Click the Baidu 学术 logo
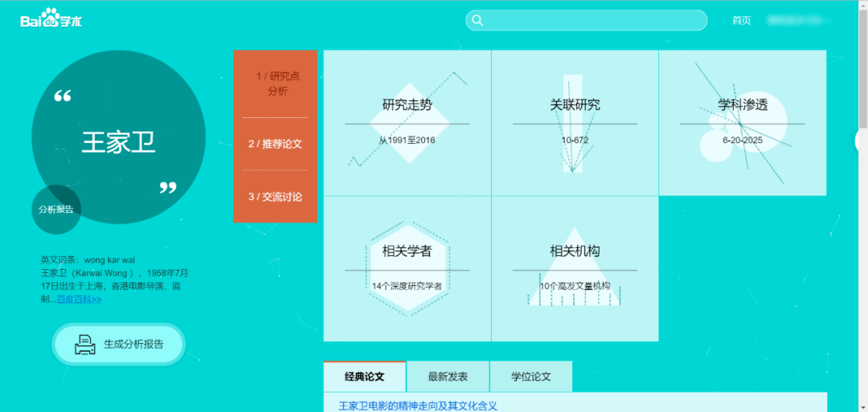 (51, 19)
